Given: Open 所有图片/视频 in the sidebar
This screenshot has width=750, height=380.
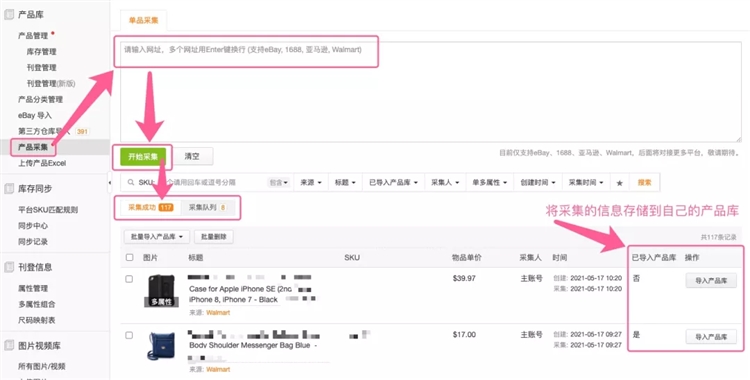Looking at the screenshot, I should [x=42, y=367].
